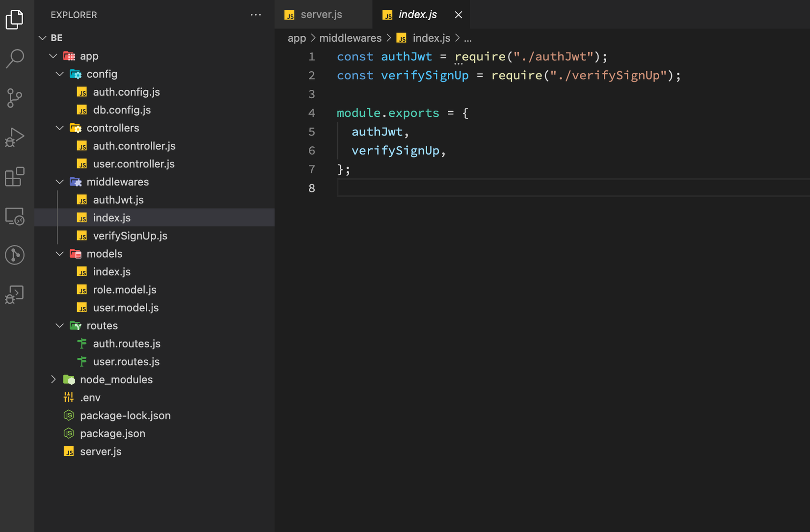Collapse the BE root folder
This screenshot has height=532, width=810.
[x=43, y=38]
